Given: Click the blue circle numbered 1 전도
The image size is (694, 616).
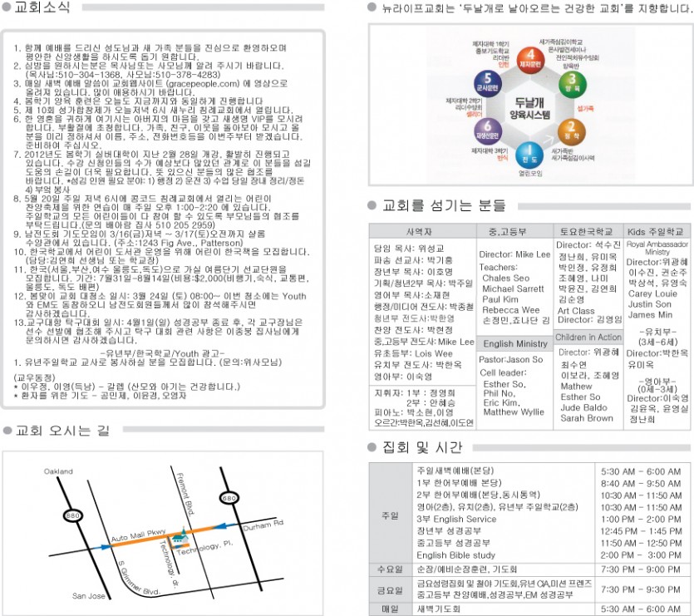Looking at the screenshot, I should pyautogui.click(x=529, y=154).
